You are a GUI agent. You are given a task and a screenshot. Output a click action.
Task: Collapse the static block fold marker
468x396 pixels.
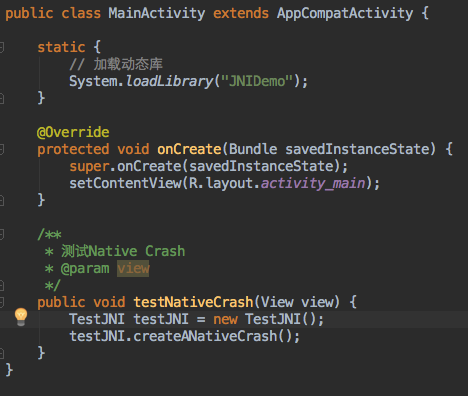(x=1, y=47)
